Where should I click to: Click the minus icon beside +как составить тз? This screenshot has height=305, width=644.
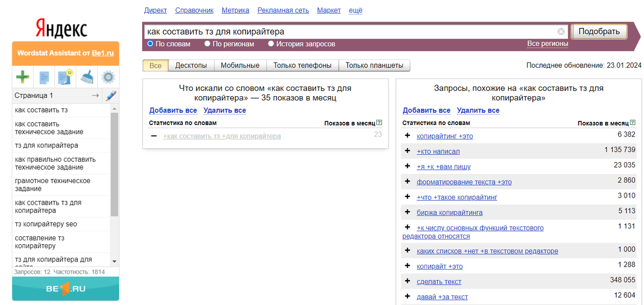(x=154, y=136)
